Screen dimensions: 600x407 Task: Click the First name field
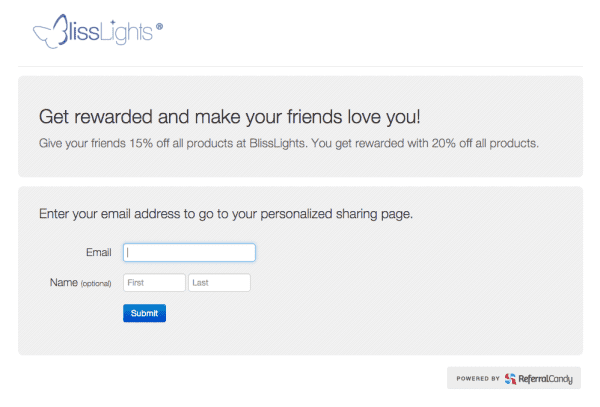pos(154,283)
